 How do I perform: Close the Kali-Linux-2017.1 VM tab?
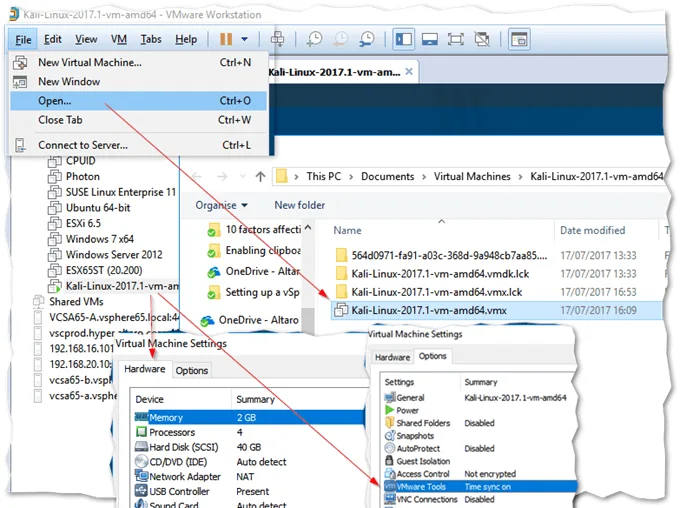click(409, 72)
